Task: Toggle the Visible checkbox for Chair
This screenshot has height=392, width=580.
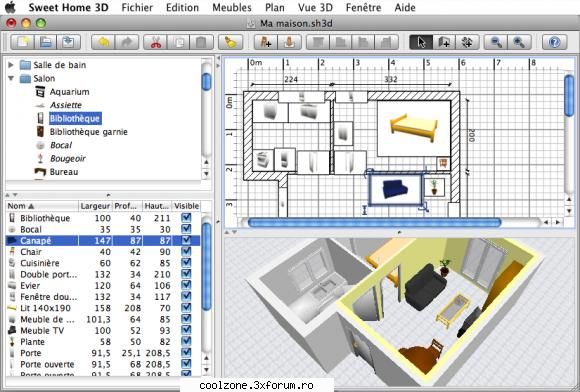Action: point(186,251)
